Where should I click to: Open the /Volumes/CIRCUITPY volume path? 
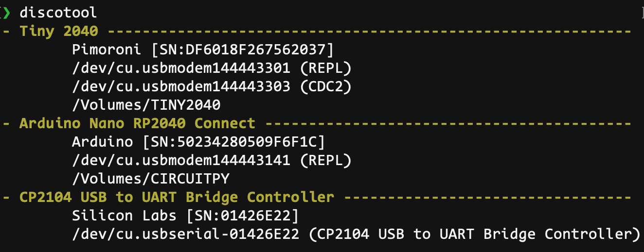150,179
